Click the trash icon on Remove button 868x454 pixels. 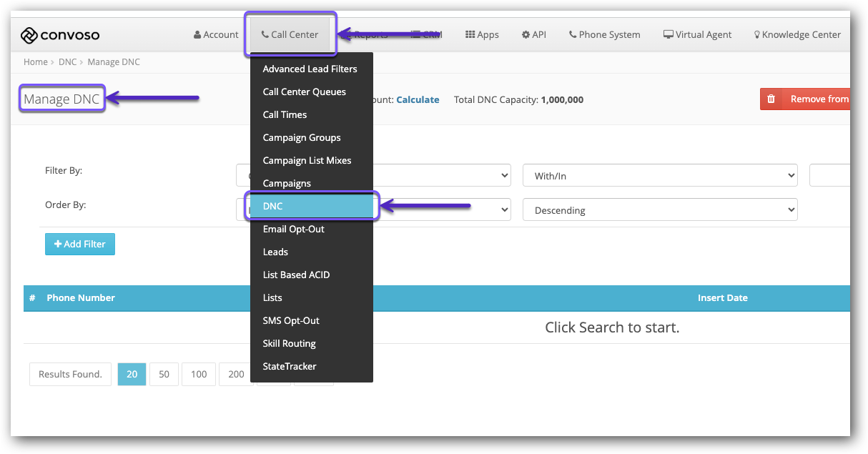[771, 99]
